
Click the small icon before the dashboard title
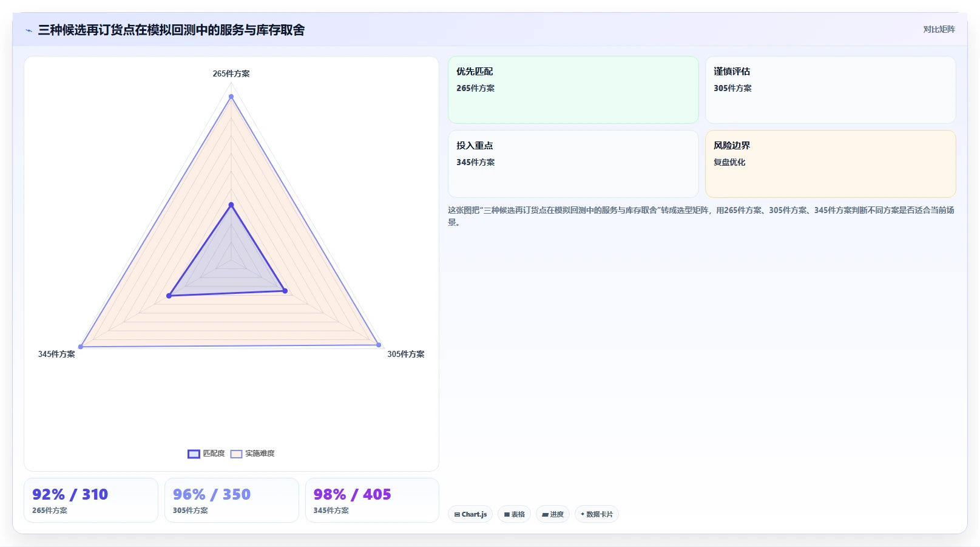[29, 30]
